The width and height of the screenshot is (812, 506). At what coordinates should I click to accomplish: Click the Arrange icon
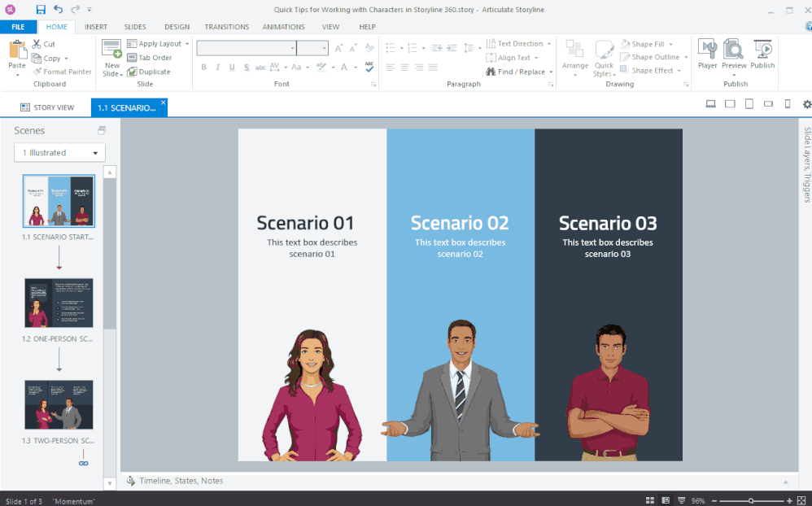click(574, 55)
